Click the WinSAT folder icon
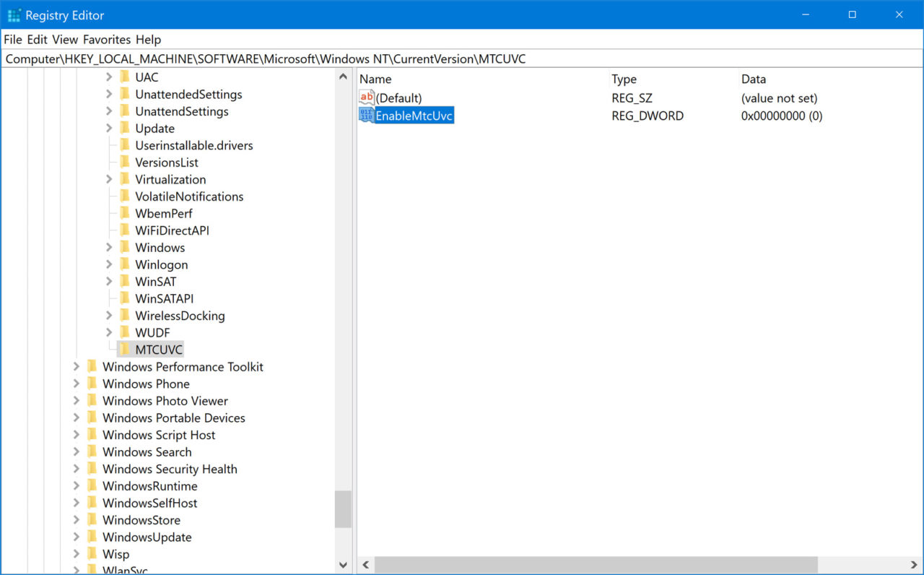 point(125,282)
